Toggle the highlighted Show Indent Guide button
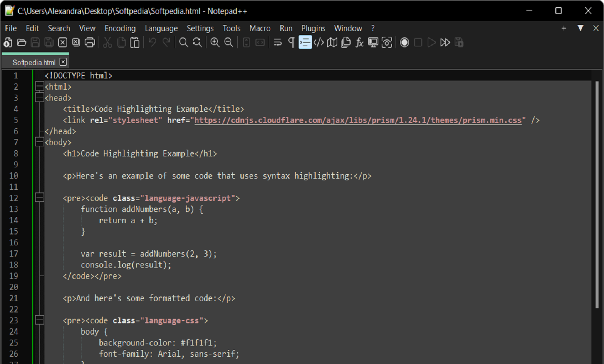Image resolution: width=604 pixels, height=364 pixels. pyautogui.click(x=305, y=42)
